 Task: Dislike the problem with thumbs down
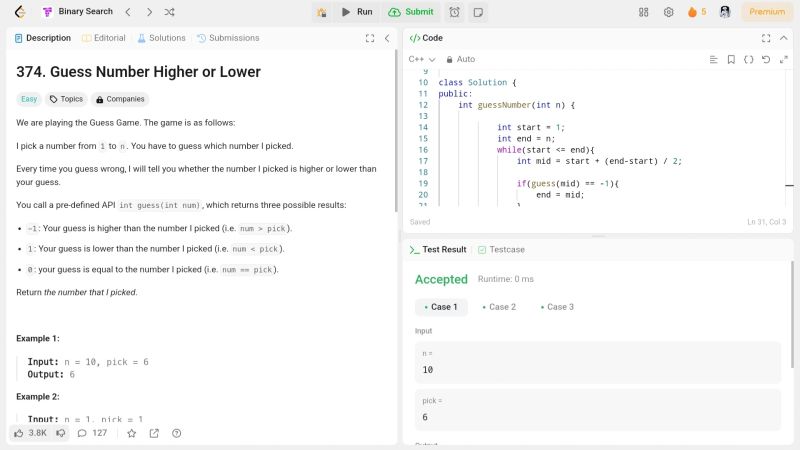(61, 433)
